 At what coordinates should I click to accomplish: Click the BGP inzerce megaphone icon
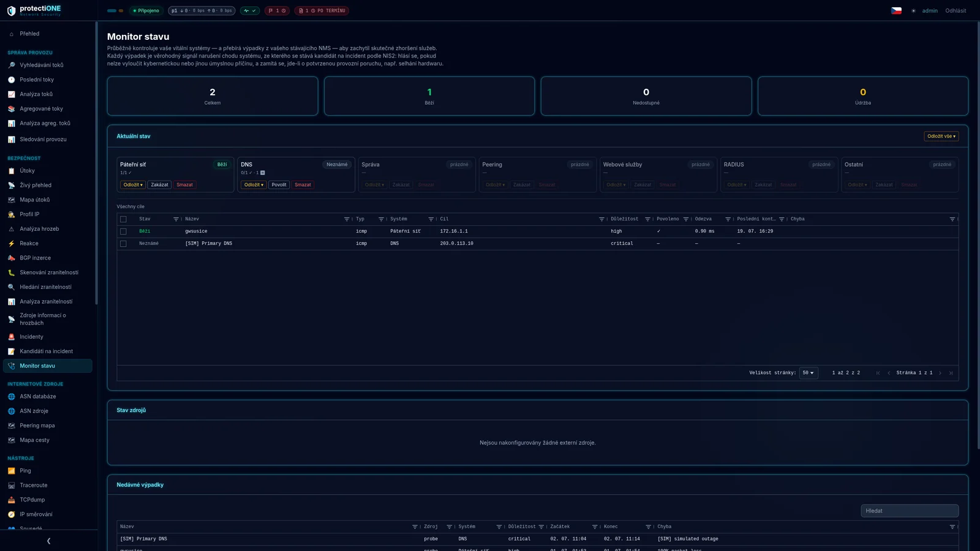(x=11, y=258)
